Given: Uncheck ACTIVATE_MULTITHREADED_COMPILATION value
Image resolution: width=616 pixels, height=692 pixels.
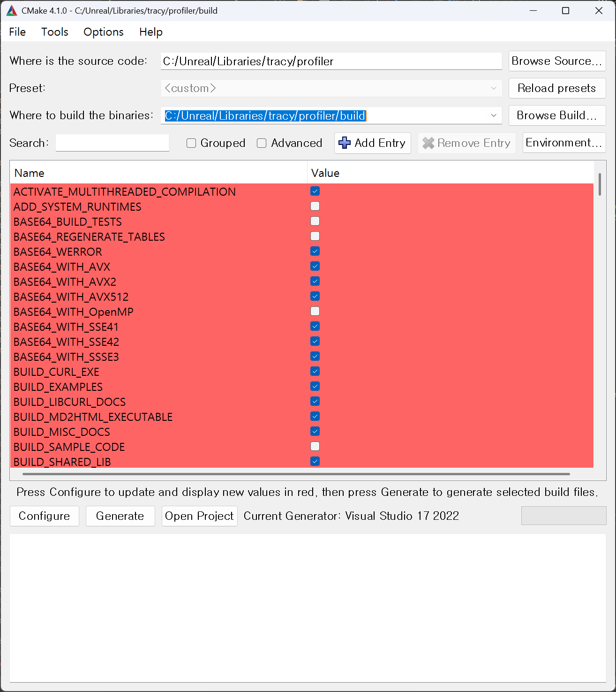Looking at the screenshot, I should (x=315, y=191).
